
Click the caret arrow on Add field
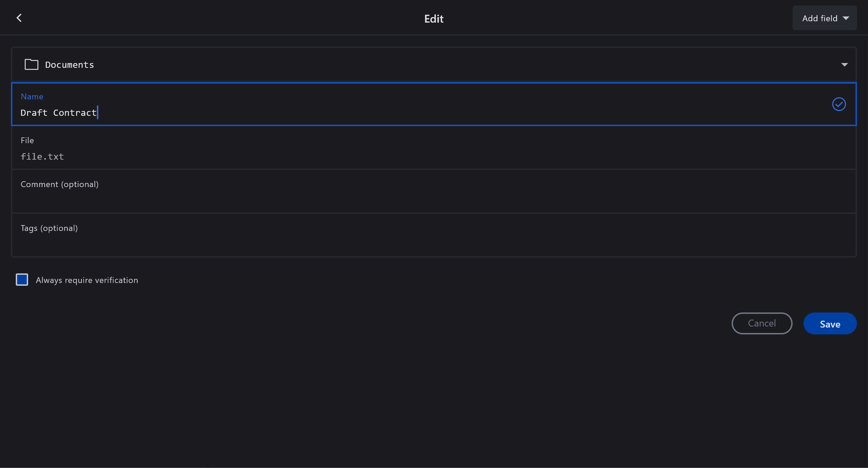(846, 18)
